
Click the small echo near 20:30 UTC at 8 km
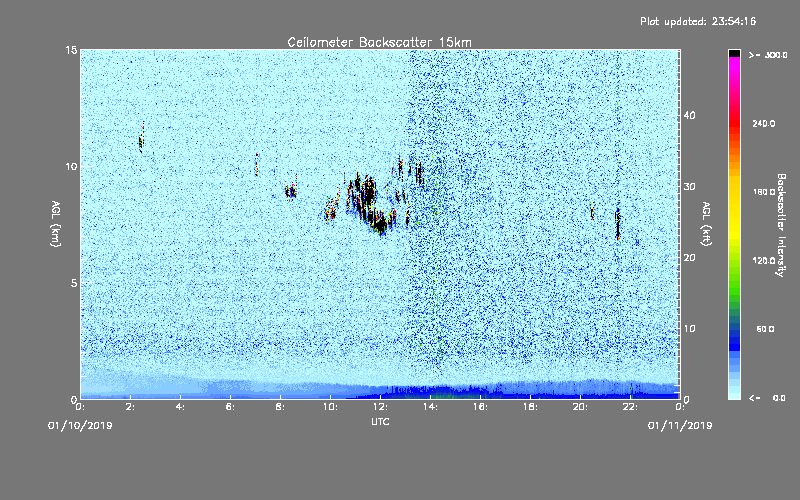point(592,211)
